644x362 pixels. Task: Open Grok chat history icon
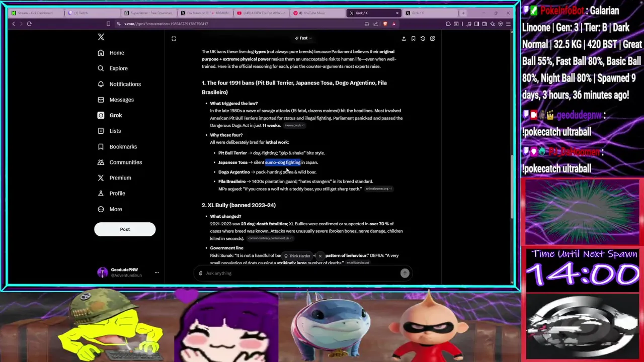tap(423, 38)
